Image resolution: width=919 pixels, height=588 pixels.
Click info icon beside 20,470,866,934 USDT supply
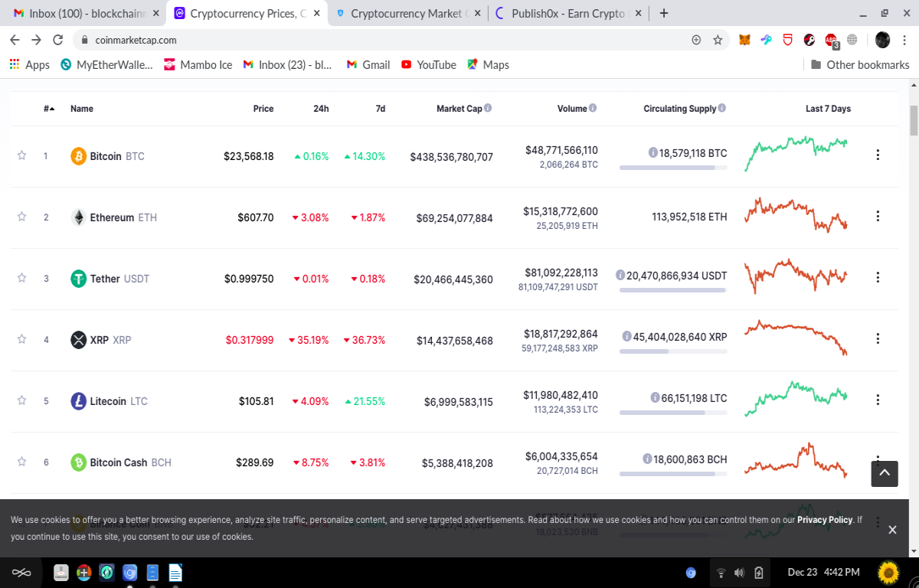[x=620, y=275]
